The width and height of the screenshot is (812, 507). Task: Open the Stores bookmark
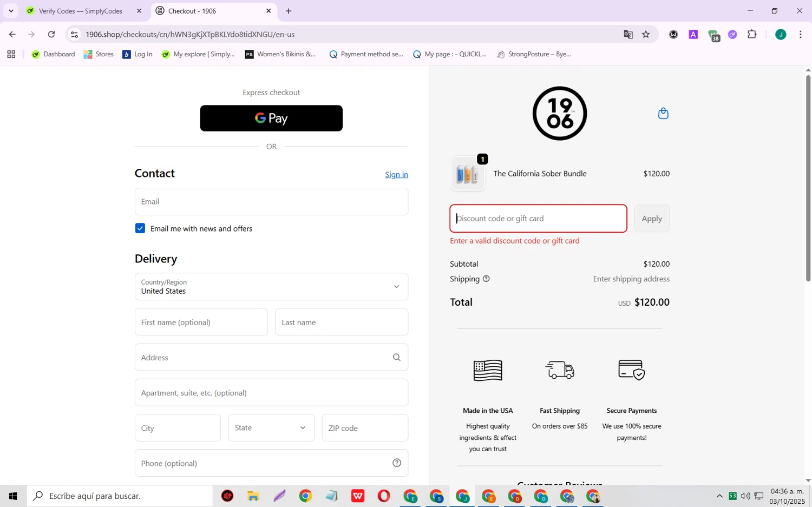tap(99, 54)
